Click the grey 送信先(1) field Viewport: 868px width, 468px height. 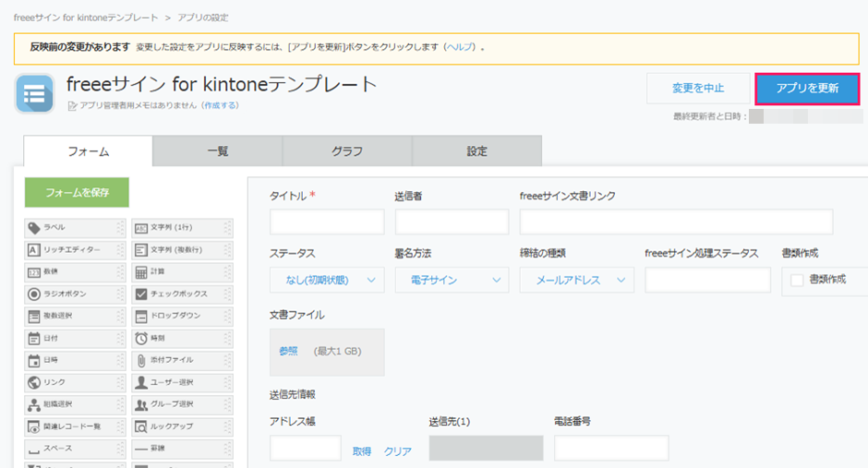486,448
